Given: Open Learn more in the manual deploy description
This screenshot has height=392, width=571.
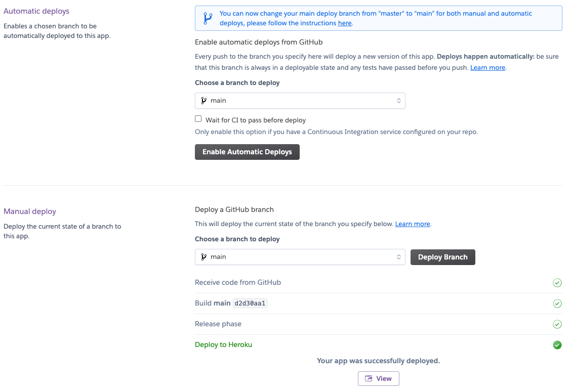Looking at the screenshot, I should tap(412, 224).
